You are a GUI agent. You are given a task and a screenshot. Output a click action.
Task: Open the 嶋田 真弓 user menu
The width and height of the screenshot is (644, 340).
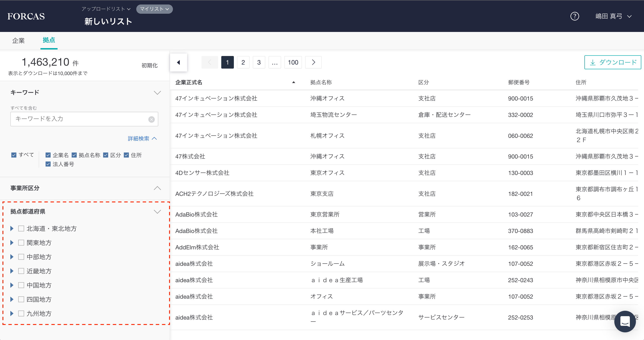tap(613, 16)
